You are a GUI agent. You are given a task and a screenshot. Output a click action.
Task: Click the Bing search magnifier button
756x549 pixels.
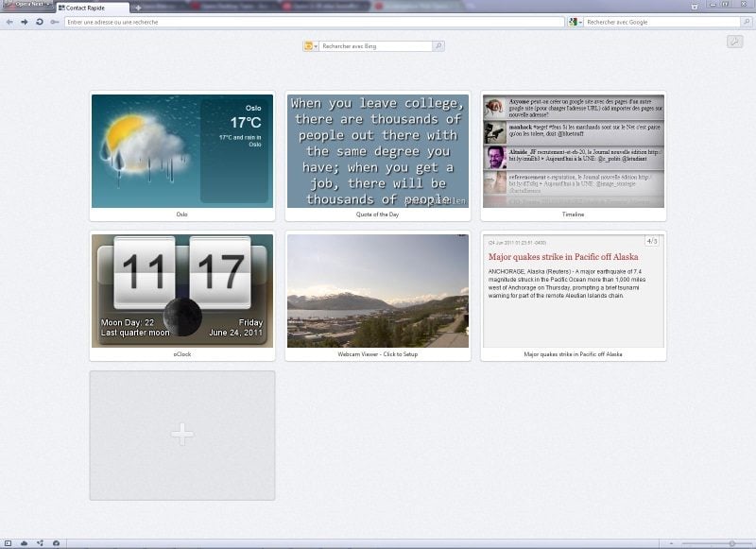tap(438, 45)
